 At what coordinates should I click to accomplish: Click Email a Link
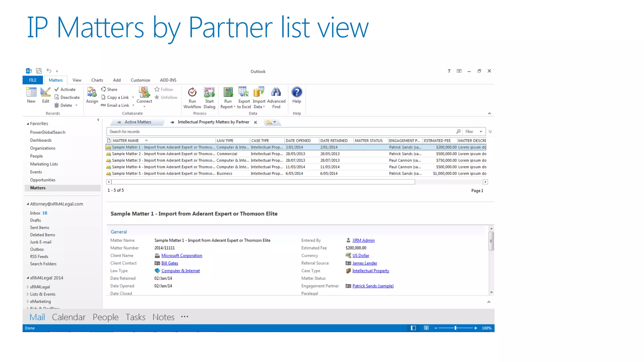coord(115,105)
